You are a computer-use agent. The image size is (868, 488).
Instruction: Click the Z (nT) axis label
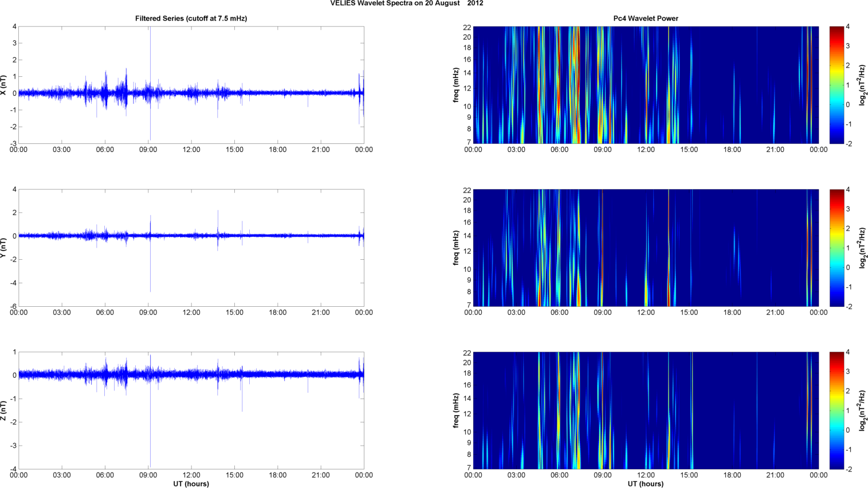click(4, 411)
